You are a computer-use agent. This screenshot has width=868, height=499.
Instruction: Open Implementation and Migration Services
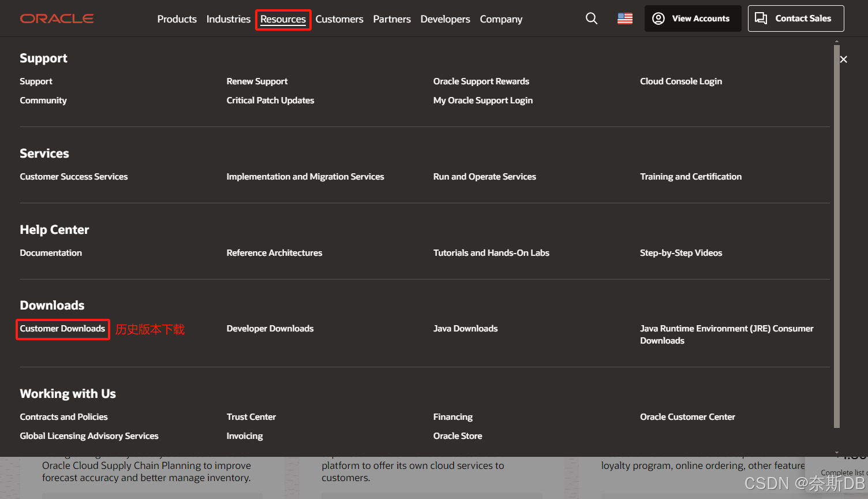tap(305, 177)
